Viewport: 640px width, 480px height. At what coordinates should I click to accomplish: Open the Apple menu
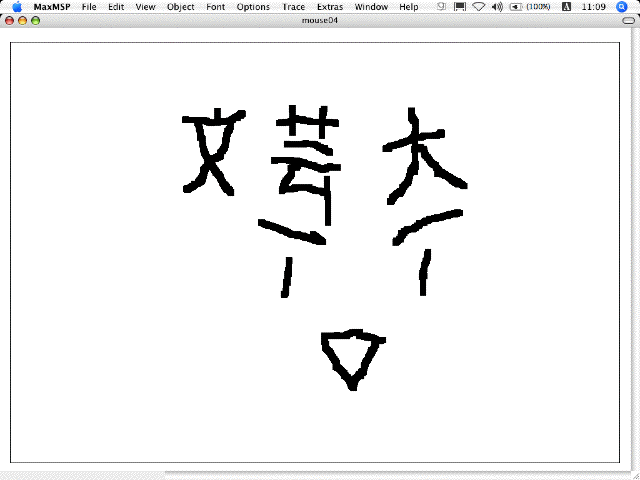tap(17, 7)
